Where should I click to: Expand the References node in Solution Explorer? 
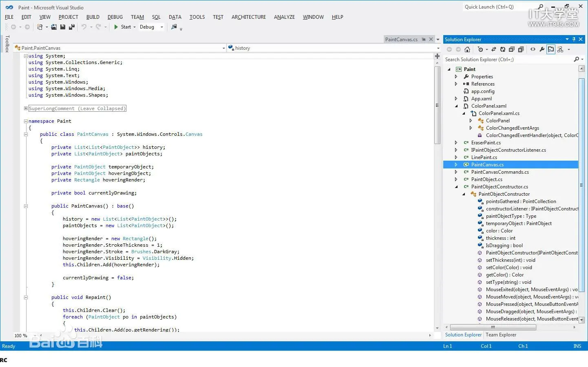coord(456,84)
